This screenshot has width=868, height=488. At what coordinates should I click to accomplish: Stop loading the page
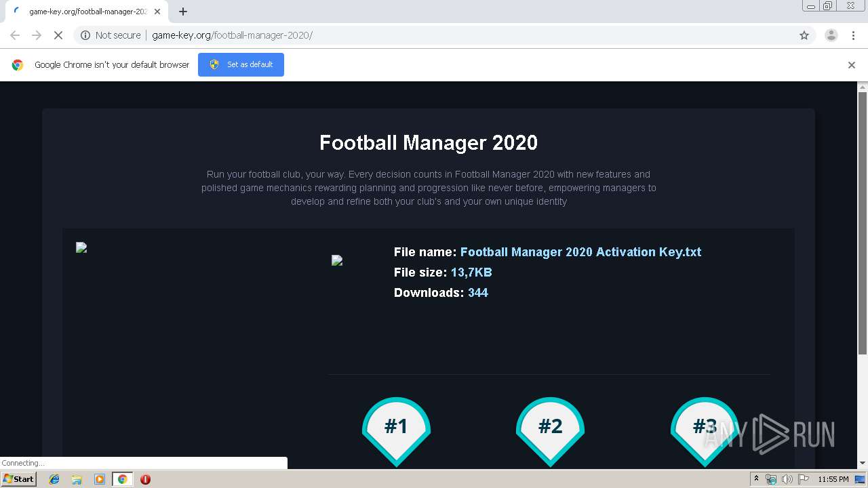(x=58, y=35)
